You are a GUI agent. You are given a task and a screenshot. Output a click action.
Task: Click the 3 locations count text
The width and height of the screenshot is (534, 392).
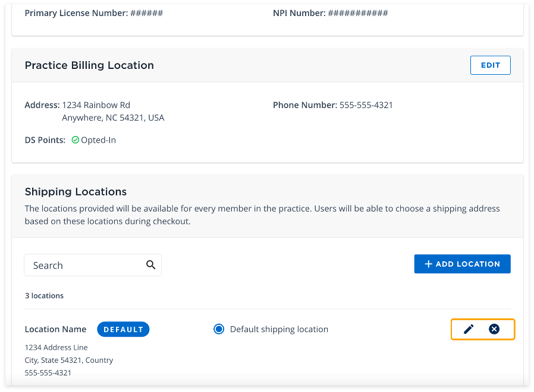point(44,295)
